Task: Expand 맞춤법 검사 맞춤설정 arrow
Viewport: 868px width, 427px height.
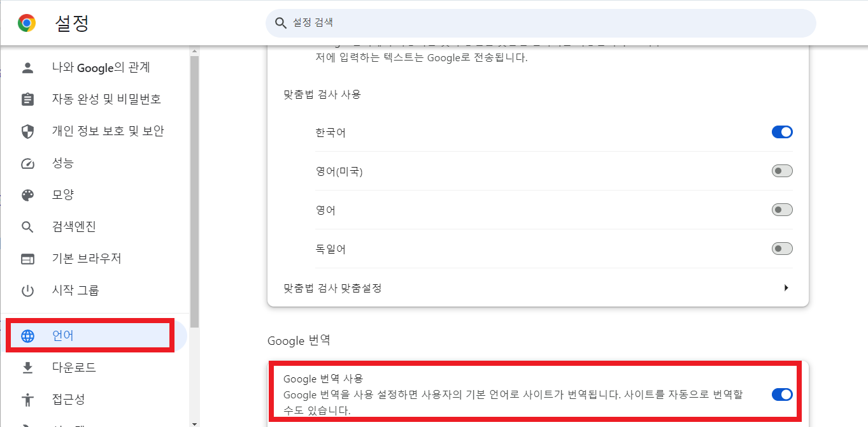Action: click(x=786, y=288)
